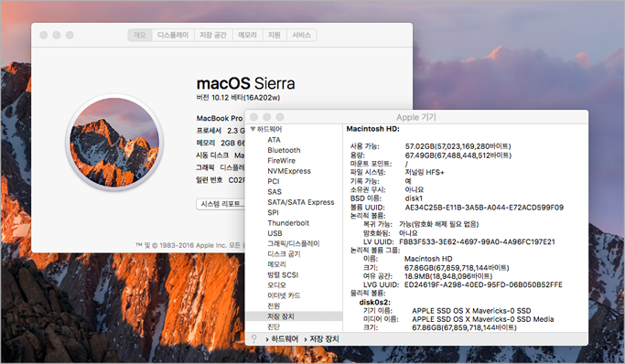Image resolution: width=625 pixels, height=364 pixels.
Task: Select 오디오 in the sidebar
Action: coord(276,285)
